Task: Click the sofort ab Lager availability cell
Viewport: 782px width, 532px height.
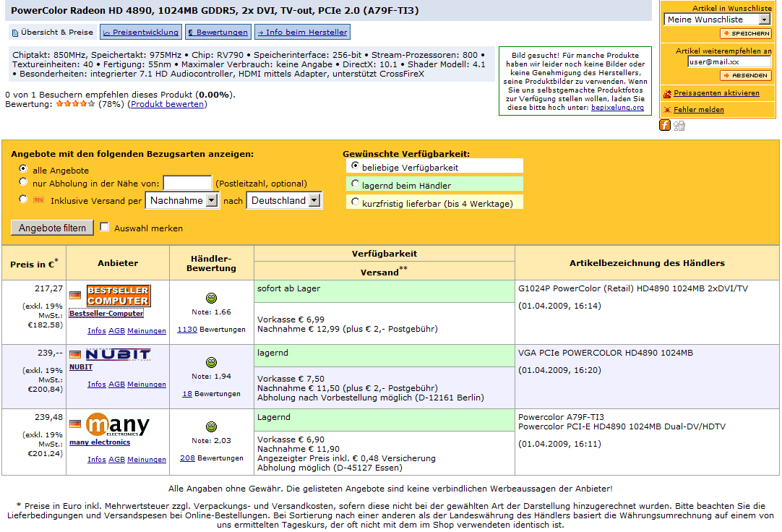Action: pyautogui.click(x=384, y=291)
